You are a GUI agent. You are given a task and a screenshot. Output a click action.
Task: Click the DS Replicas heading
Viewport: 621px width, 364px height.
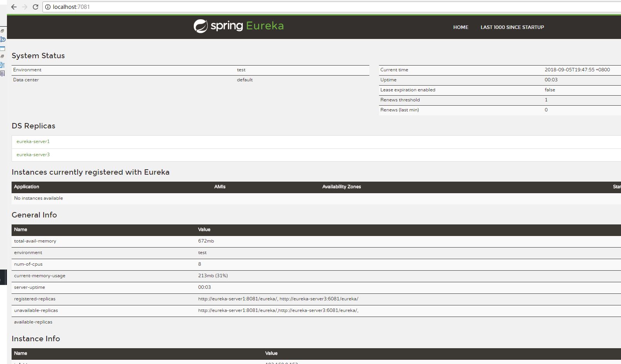pyautogui.click(x=34, y=126)
